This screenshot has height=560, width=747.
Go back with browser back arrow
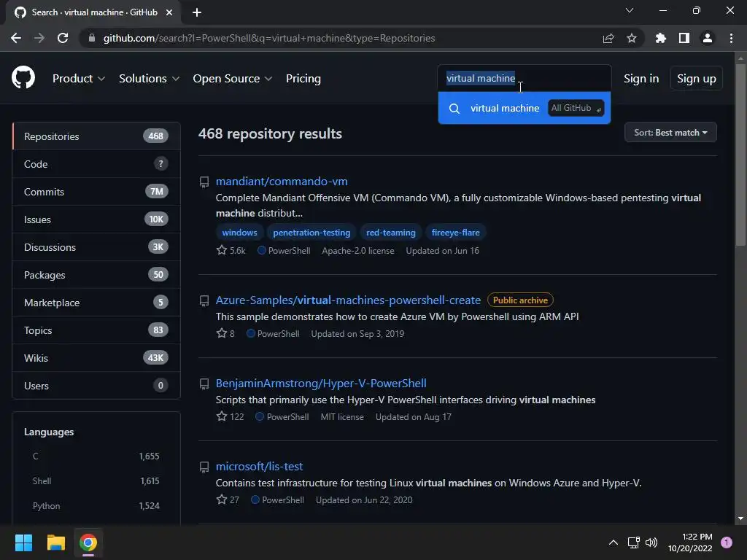[x=16, y=38]
